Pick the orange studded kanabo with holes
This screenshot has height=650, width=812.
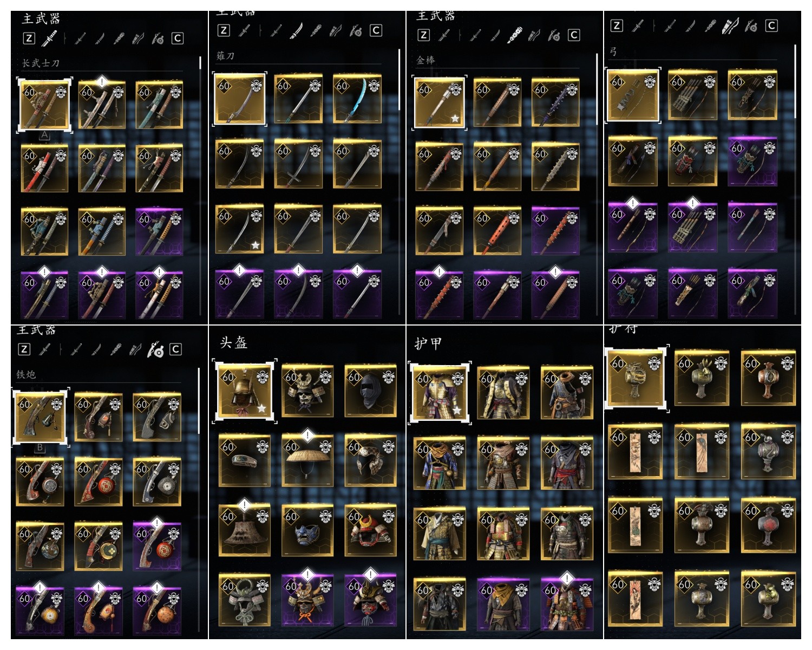click(x=497, y=231)
